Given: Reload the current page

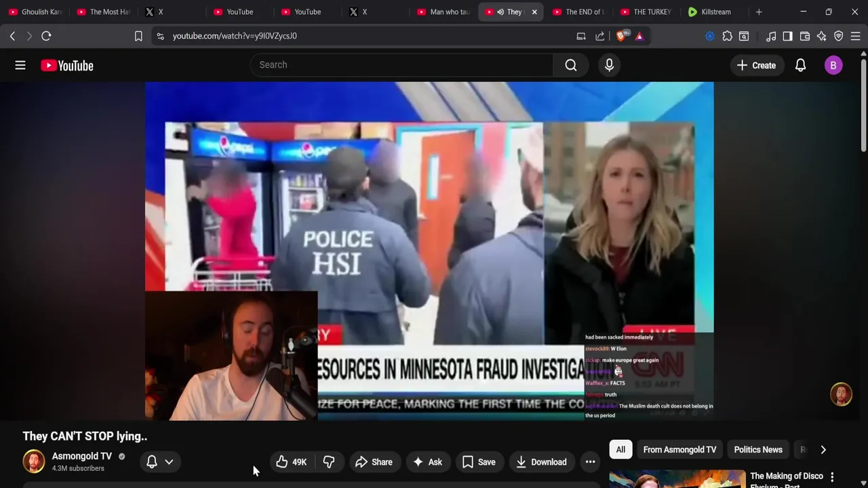Looking at the screenshot, I should pyautogui.click(x=46, y=36).
